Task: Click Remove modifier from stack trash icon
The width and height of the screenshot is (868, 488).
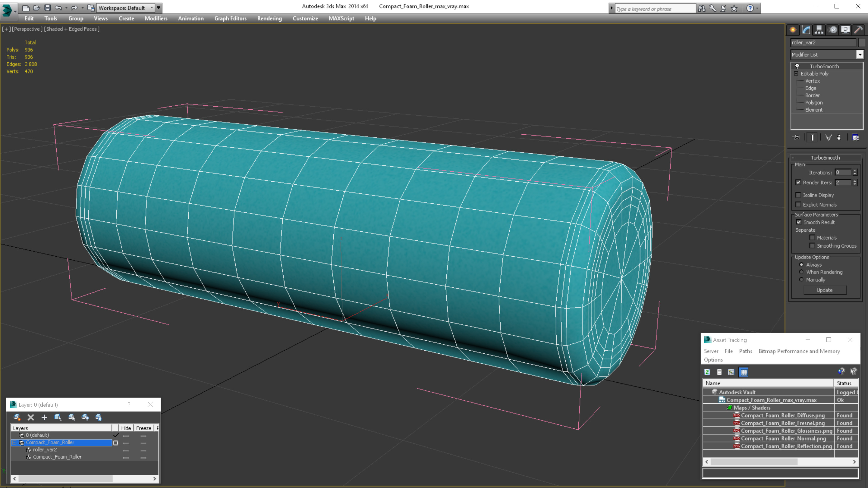Action: 839,137
